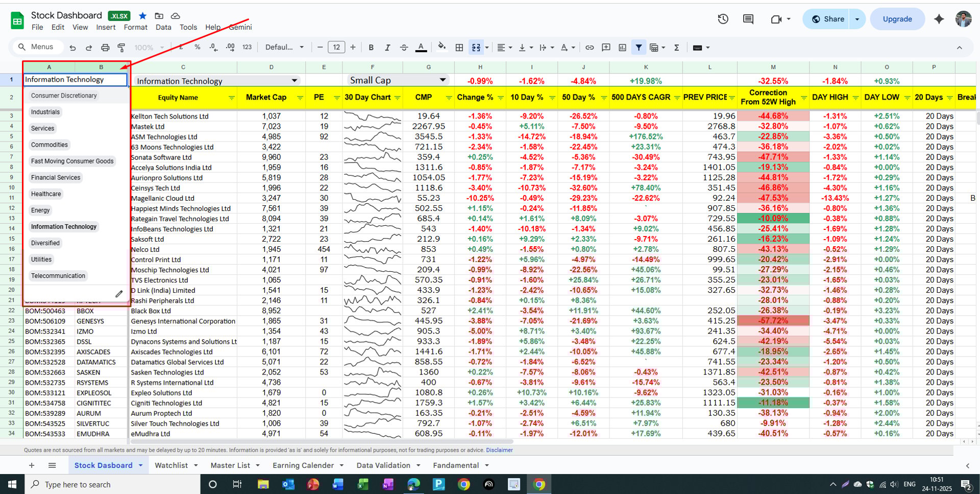Open the Functions sigma menu
The image size is (980, 494).
677,48
